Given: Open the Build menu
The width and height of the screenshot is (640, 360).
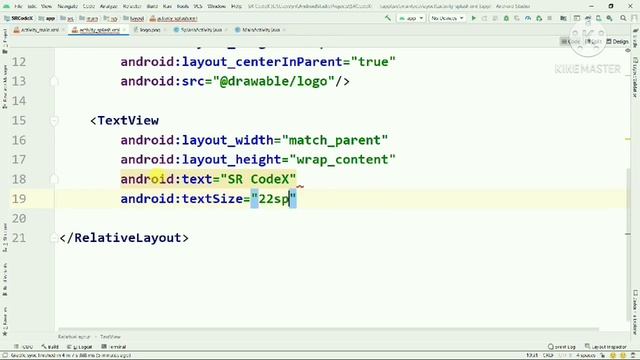Looking at the screenshot, I should click(152, 7).
